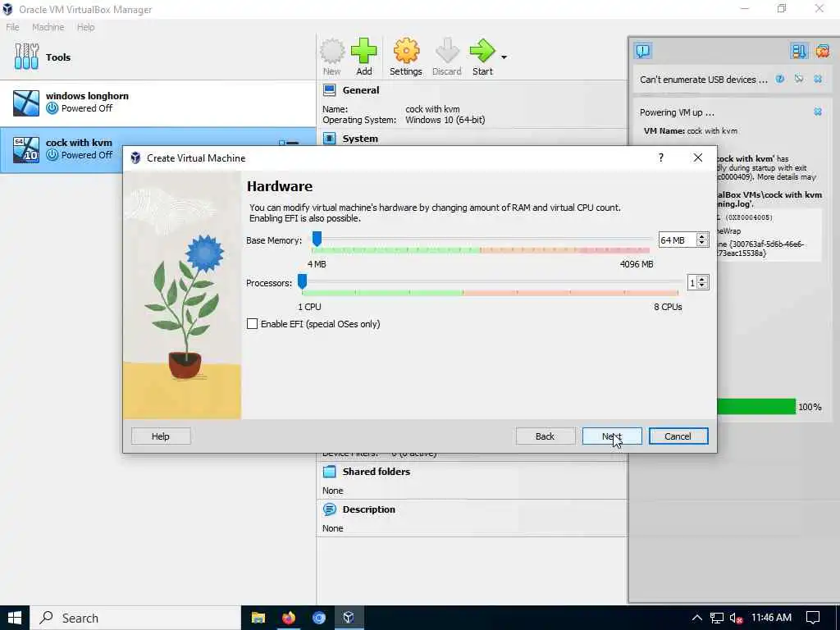The width and height of the screenshot is (840, 630).
Task: Click the processor count field showing 1
Action: (692, 282)
